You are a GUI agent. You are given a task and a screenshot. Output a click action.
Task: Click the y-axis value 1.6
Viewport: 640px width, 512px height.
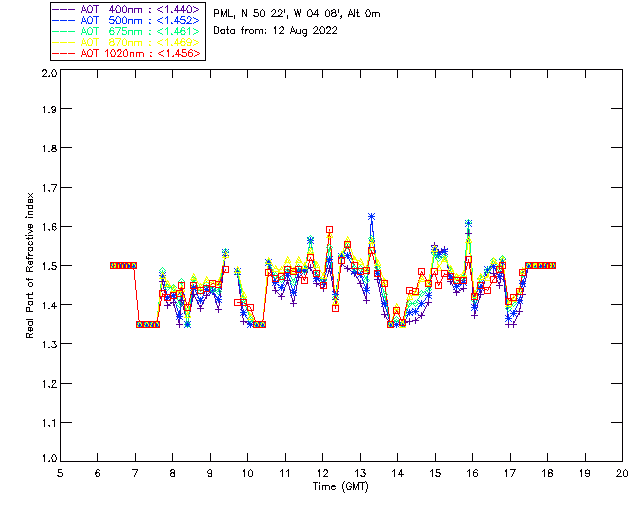[49, 227]
